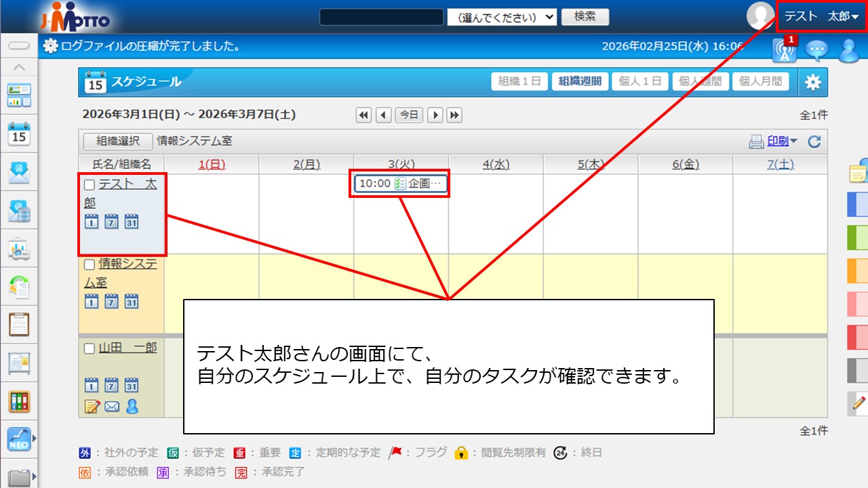
Task: Select the 山田 一郎 checkbox
Action: click(x=90, y=348)
